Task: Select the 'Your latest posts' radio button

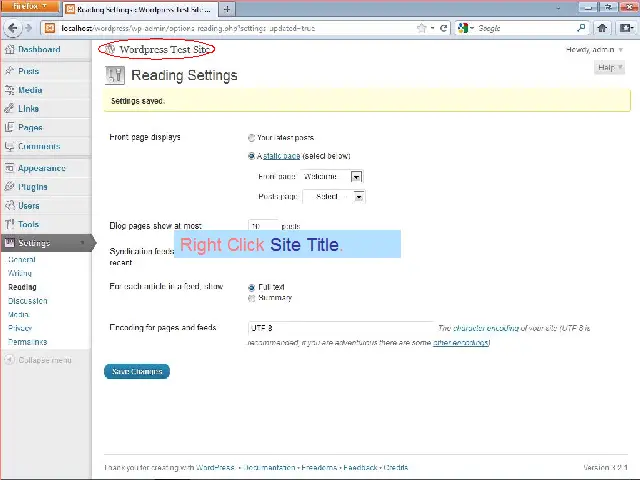Action: click(x=251, y=138)
